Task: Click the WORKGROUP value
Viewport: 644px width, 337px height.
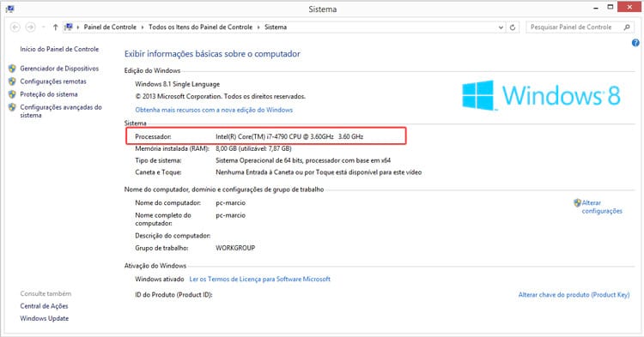Action: tap(235, 248)
